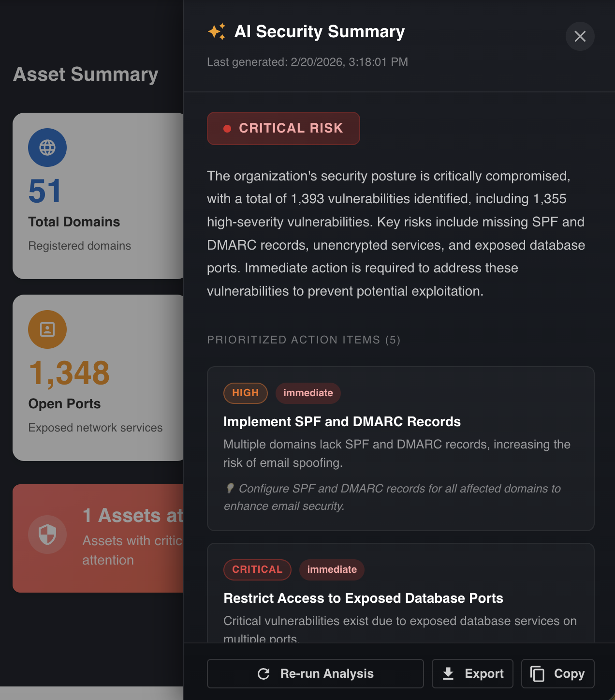This screenshot has width=615, height=700.
Task: Click the download icon beside Export
Action: 448,673
